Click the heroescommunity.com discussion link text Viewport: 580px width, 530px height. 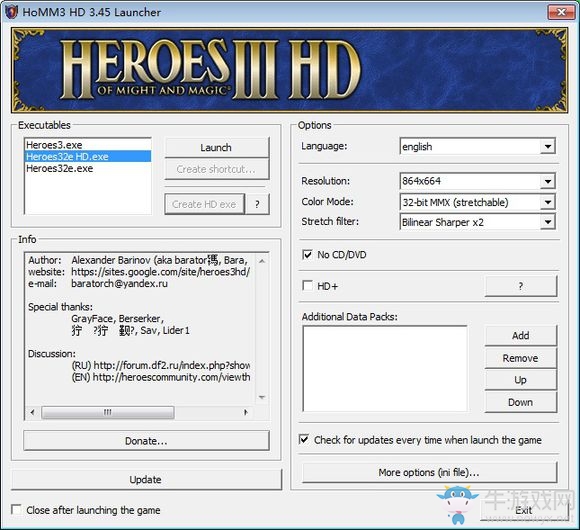tap(171, 377)
